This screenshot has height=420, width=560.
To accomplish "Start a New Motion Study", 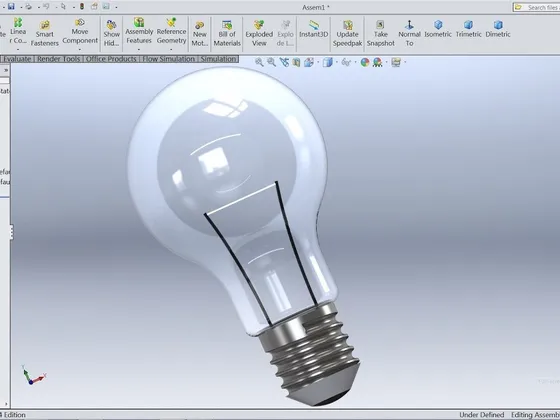I will pyautogui.click(x=200, y=34).
